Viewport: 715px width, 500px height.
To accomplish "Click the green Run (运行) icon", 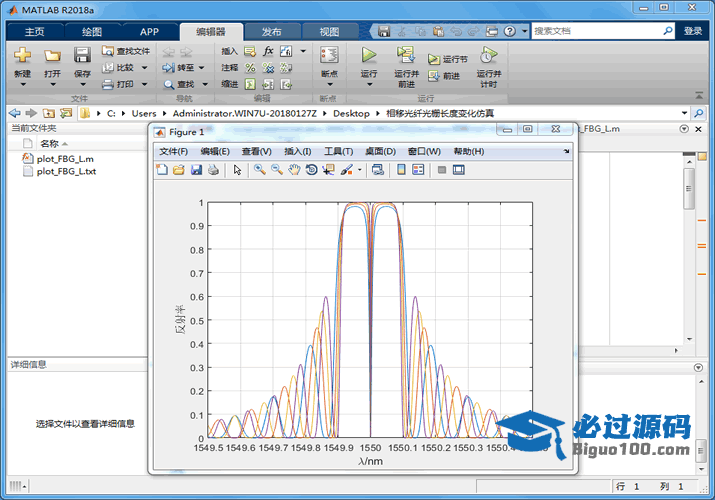I will coord(368,55).
